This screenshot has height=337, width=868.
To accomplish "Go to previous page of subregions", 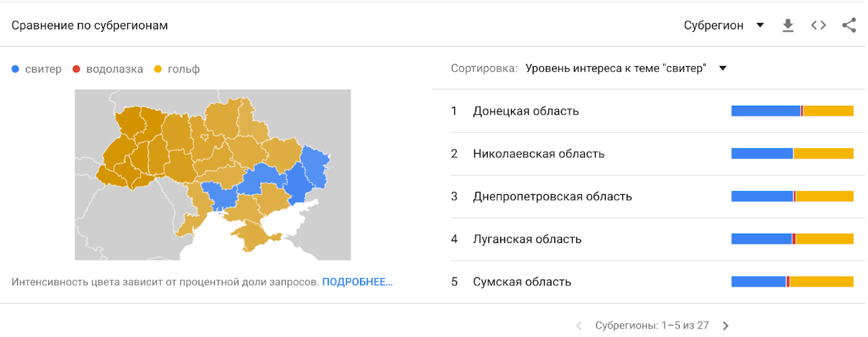I will pyautogui.click(x=579, y=326).
